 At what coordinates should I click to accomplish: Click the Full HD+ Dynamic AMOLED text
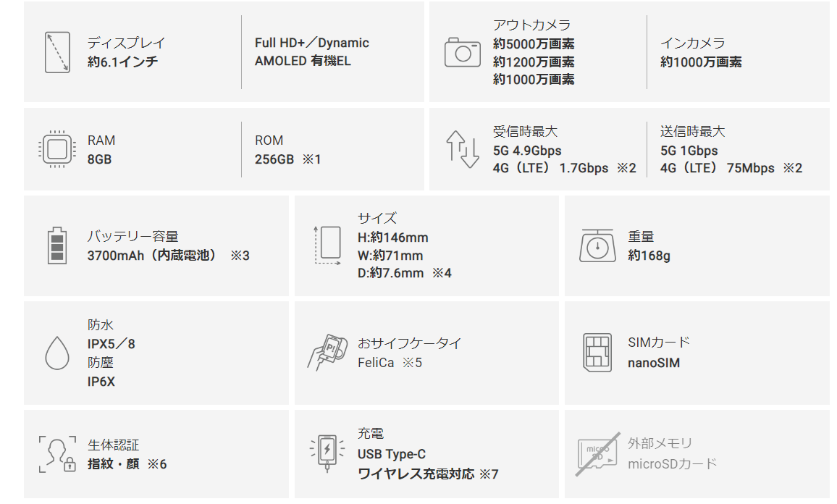coord(312,52)
